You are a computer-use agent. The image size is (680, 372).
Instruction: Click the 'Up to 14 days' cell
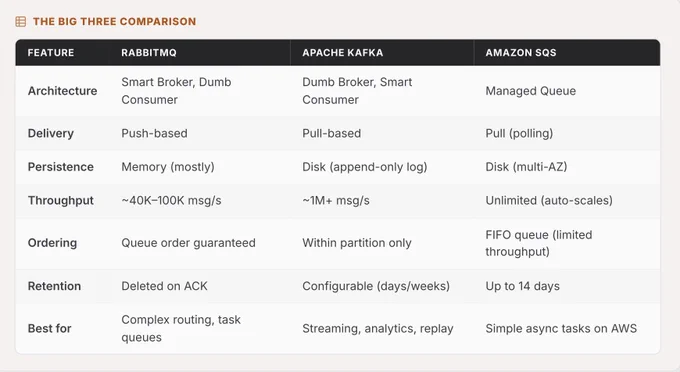[523, 286]
